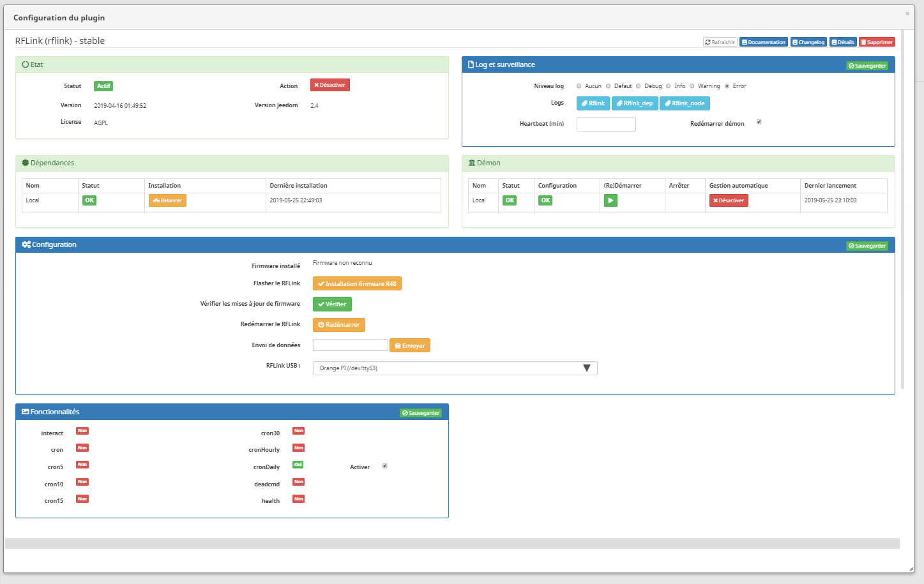Save the Fonctionnalités panel
Screen dimensions: 924x584
421,413
